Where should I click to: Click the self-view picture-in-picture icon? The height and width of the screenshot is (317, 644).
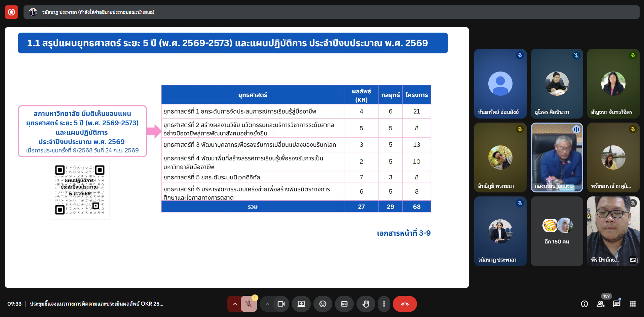tap(633, 260)
